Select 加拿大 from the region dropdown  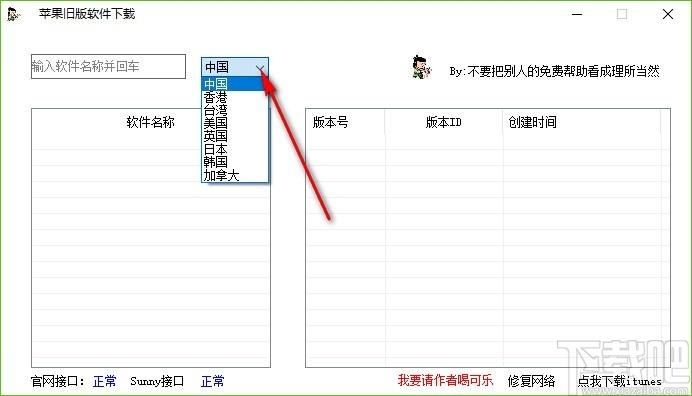pos(235,175)
